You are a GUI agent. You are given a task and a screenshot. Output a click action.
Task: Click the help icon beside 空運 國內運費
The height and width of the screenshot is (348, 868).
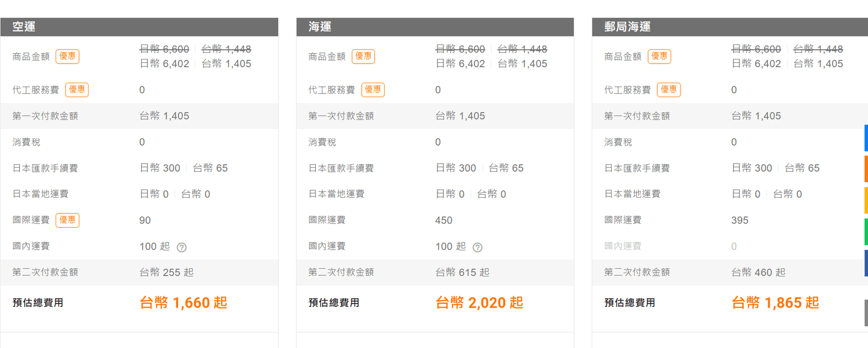[182, 247]
